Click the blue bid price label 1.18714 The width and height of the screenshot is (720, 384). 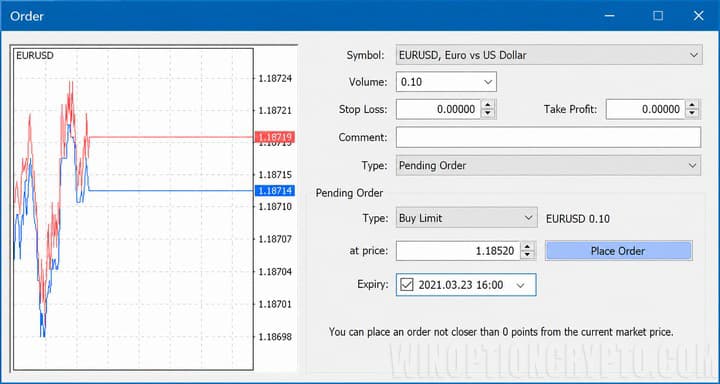(275, 191)
